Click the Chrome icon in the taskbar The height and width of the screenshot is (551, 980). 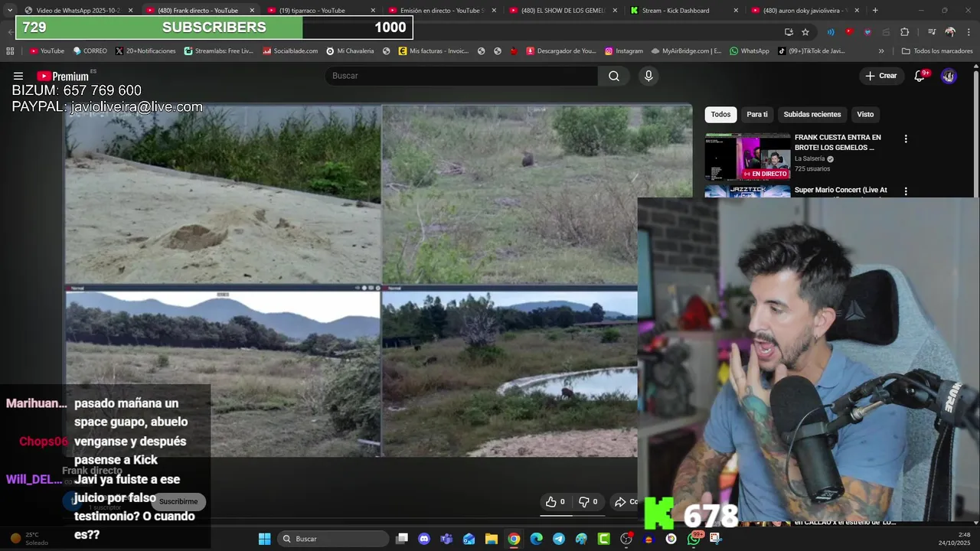[x=514, y=539]
